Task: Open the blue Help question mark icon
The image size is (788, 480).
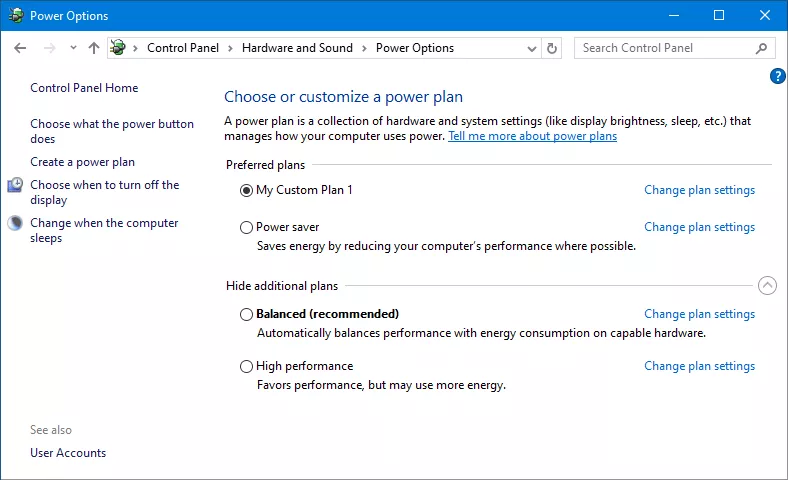Action: pos(777,76)
